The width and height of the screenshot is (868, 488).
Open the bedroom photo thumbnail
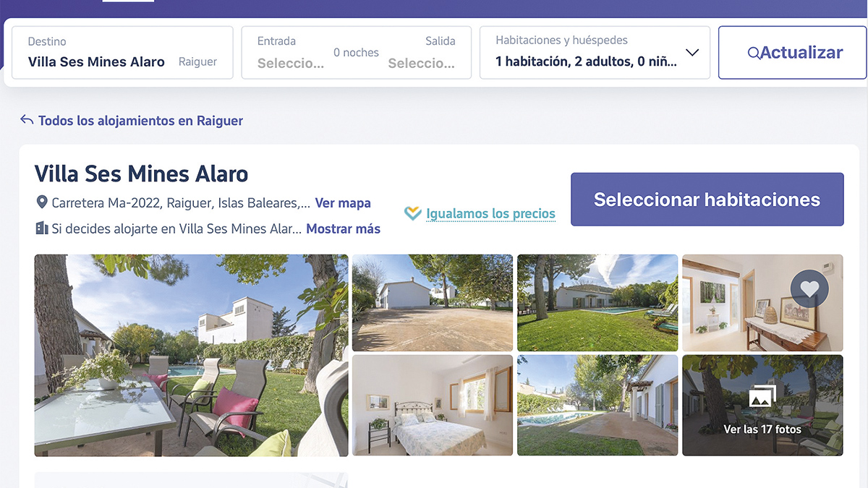point(433,405)
